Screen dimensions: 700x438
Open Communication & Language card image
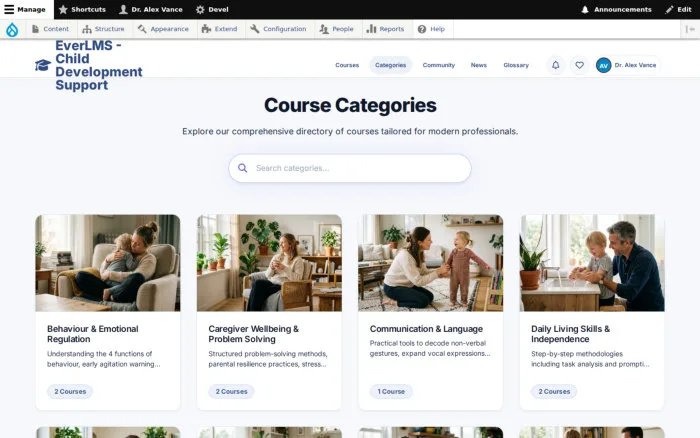coord(430,263)
